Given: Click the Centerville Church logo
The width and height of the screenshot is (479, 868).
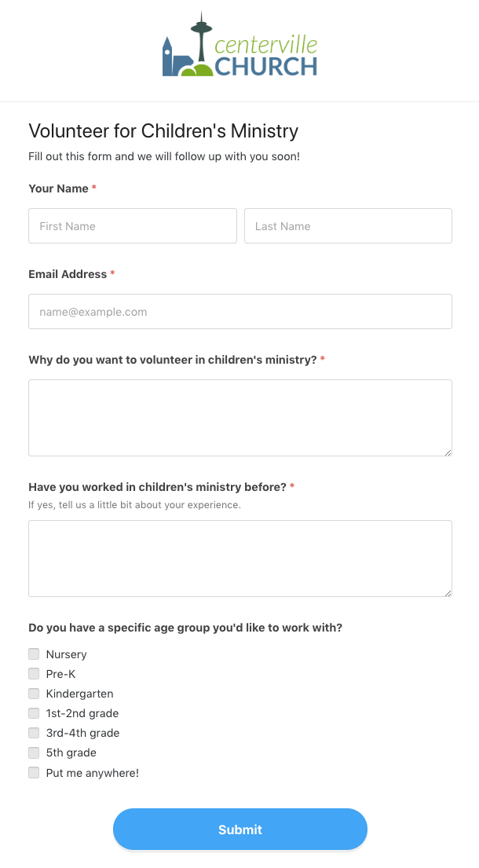Looking at the screenshot, I should [x=239, y=49].
